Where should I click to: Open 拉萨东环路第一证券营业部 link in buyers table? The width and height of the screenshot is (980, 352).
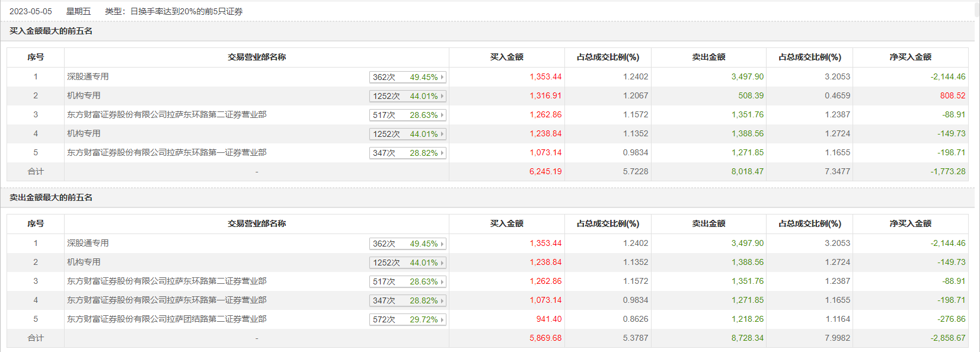point(167,153)
